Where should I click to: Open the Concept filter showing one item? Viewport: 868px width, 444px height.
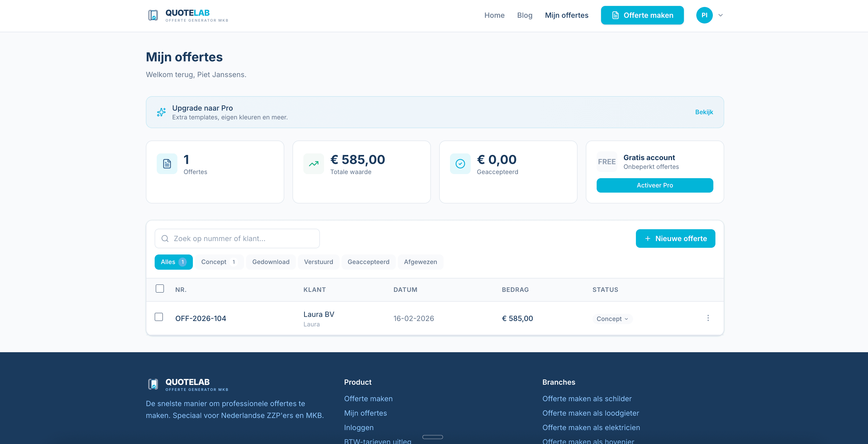[219, 261]
